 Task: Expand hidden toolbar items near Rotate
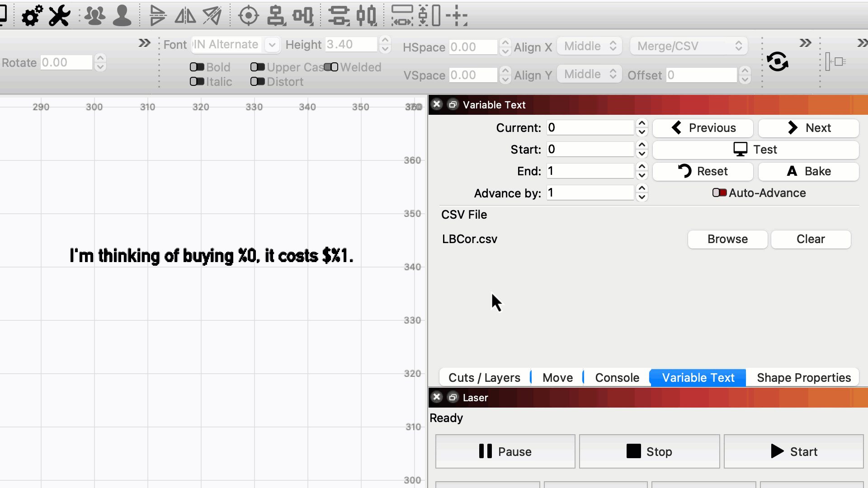click(144, 43)
